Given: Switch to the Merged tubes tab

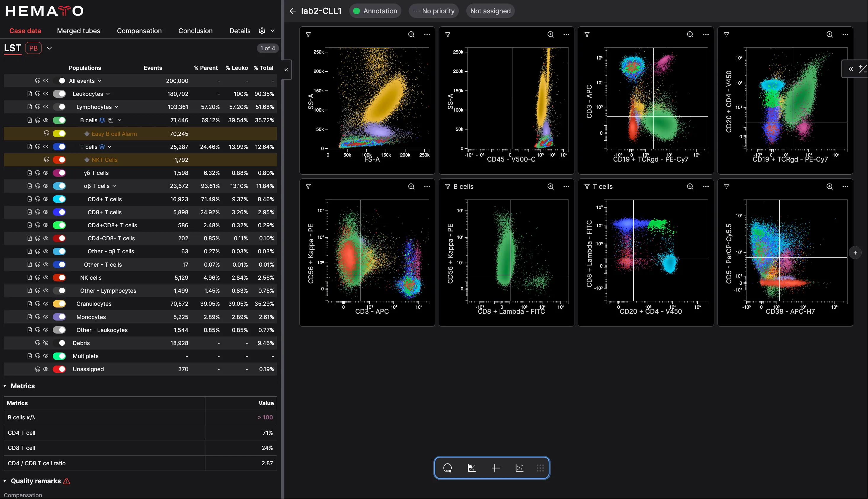Looking at the screenshot, I should pos(79,31).
